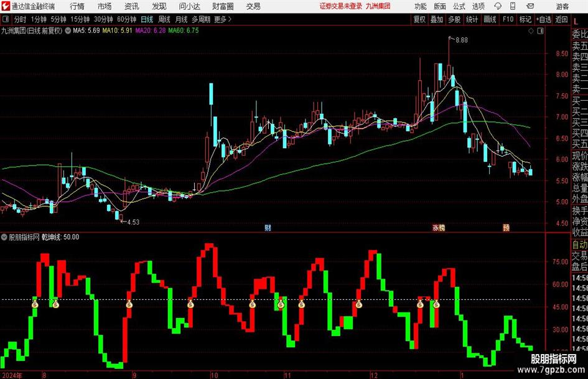Open the envelope message icon

(530, 6)
